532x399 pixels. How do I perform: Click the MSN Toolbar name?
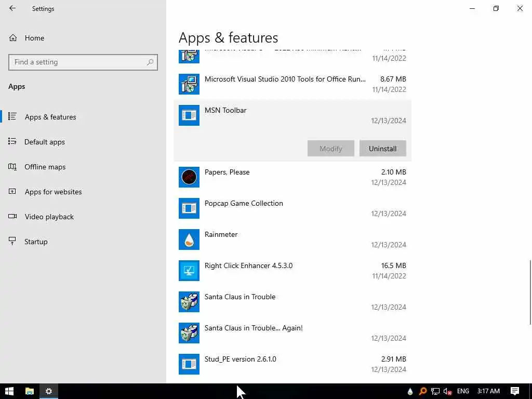pos(225,110)
